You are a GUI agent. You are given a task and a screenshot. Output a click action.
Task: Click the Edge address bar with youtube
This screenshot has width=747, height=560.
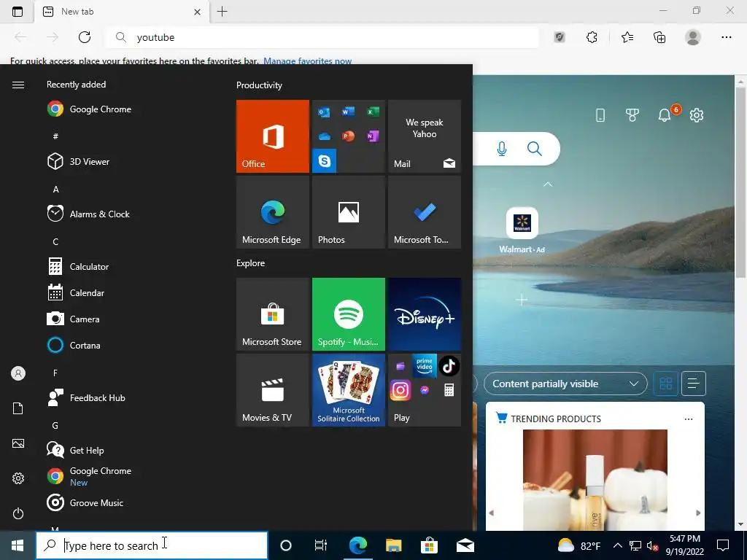pos(322,37)
